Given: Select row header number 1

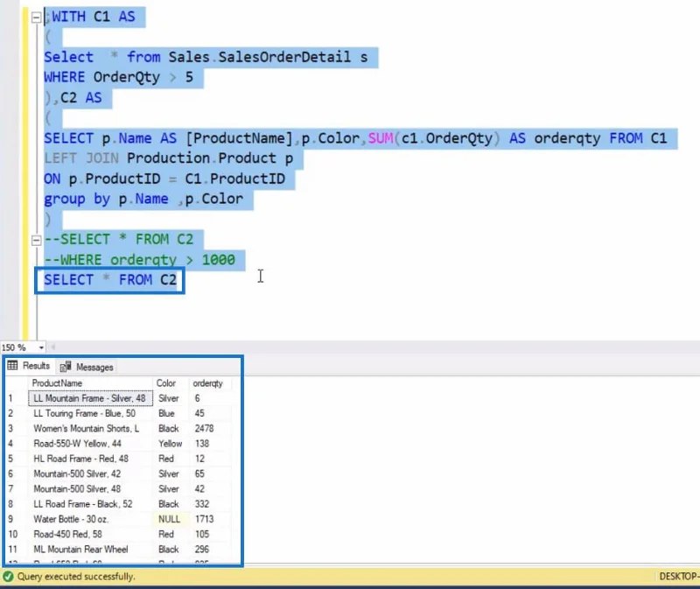Looking at the screenshot, I should pos(17,398).
